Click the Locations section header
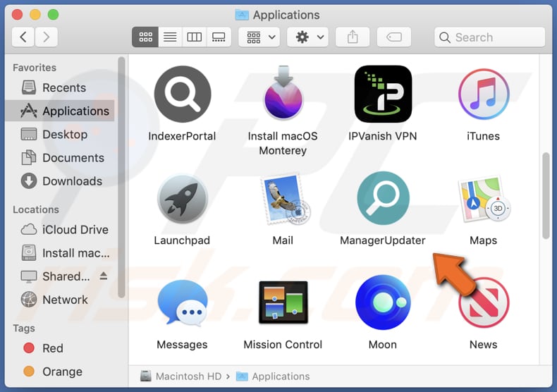The width and height of the screenshot is (557, 392). (36, 210)
